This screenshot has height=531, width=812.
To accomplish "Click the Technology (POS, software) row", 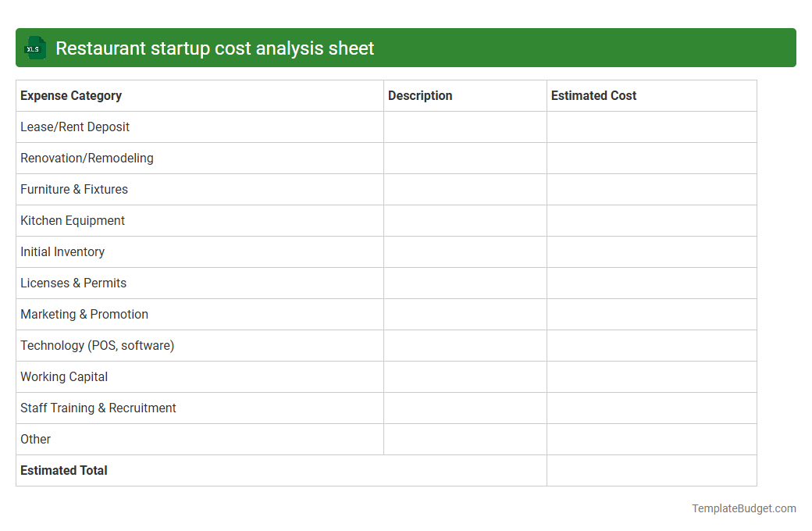I will coord(97,345).
